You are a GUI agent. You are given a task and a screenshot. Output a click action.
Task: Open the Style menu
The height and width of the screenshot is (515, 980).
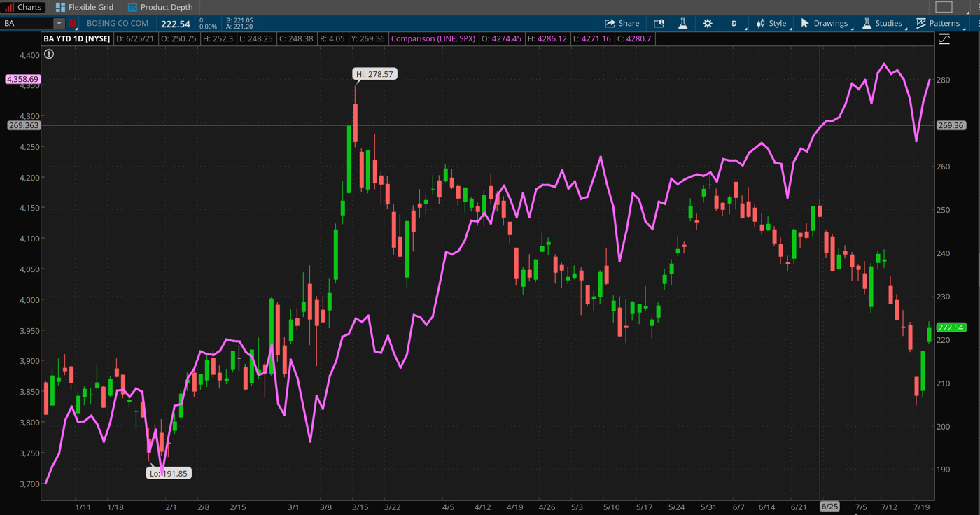pos(771,23)
